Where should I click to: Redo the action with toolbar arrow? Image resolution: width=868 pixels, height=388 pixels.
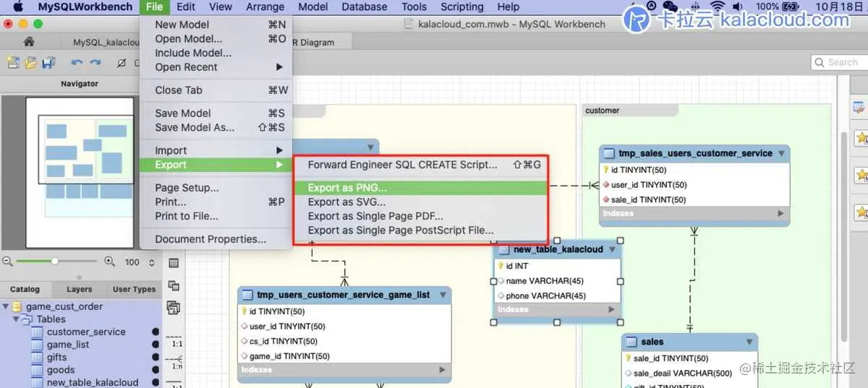(x=95, y=63)
